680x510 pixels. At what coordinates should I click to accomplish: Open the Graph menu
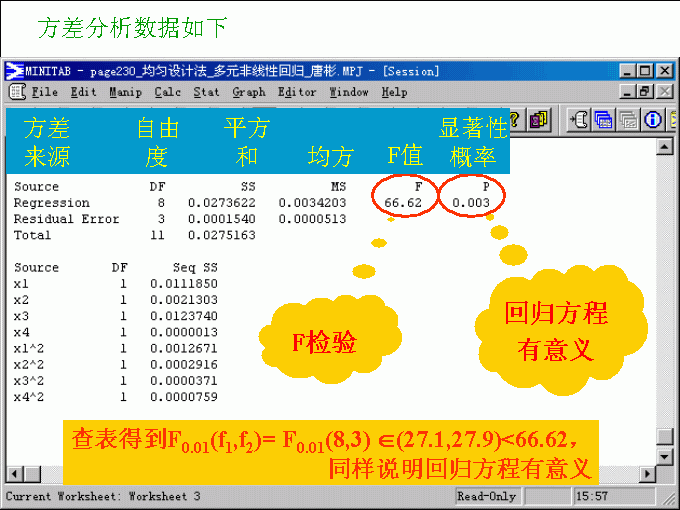tap(249, 92)
